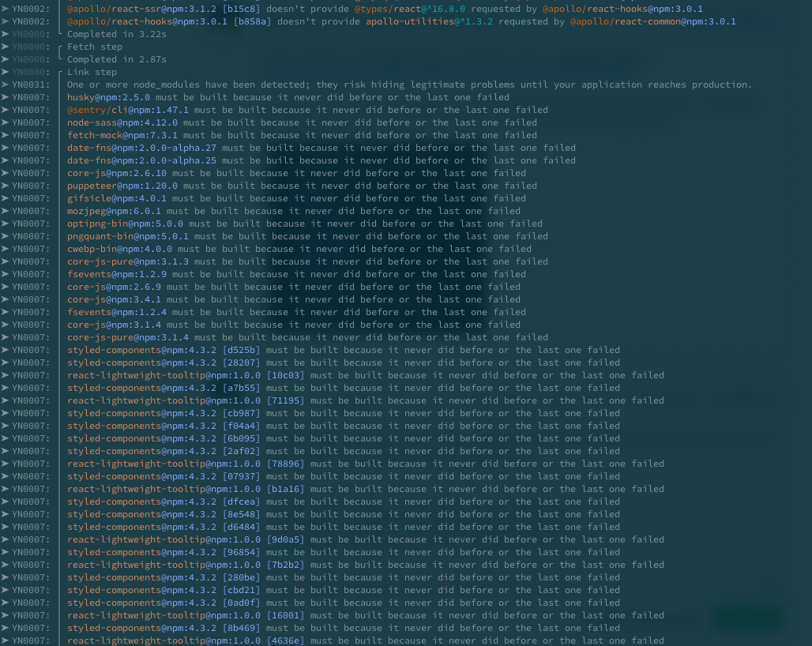Click the core-js@npm:3.4.1 package name
812x646 pixels.
(x=114, y=299)
